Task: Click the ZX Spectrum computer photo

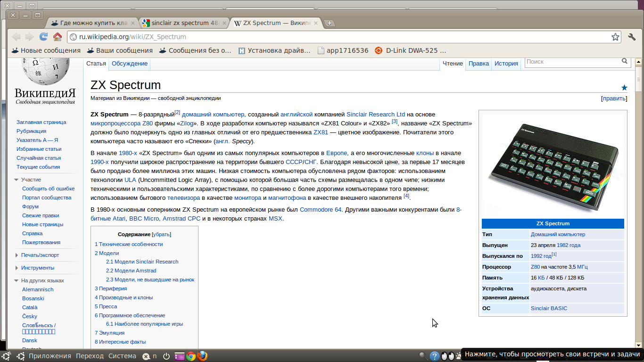Action: [x=553, y=165]
